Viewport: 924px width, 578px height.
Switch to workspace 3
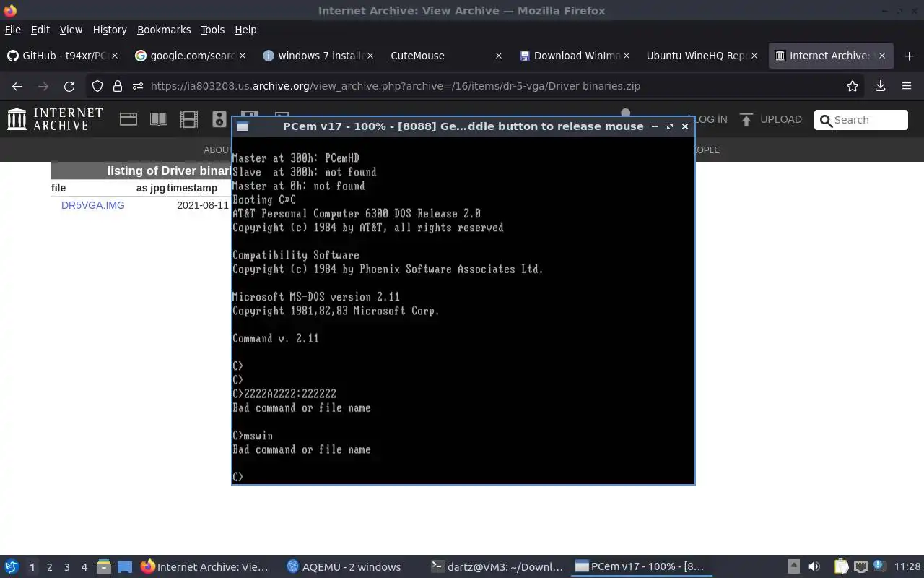(66, 567)
